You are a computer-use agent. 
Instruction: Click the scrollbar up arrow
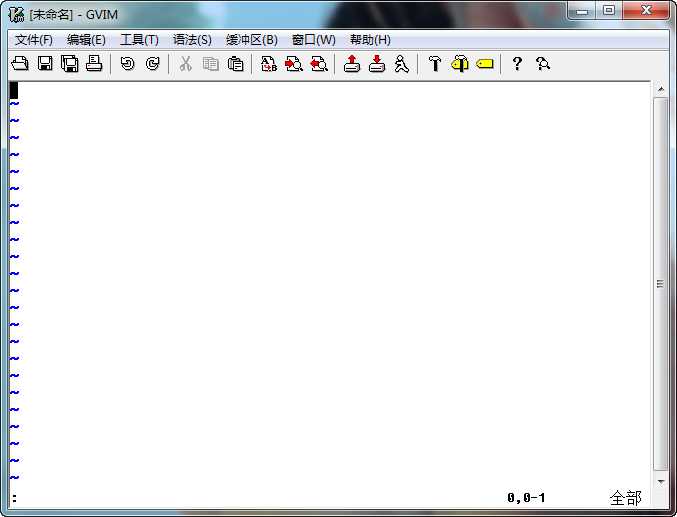pyautogui.click(x=660, y=89)
